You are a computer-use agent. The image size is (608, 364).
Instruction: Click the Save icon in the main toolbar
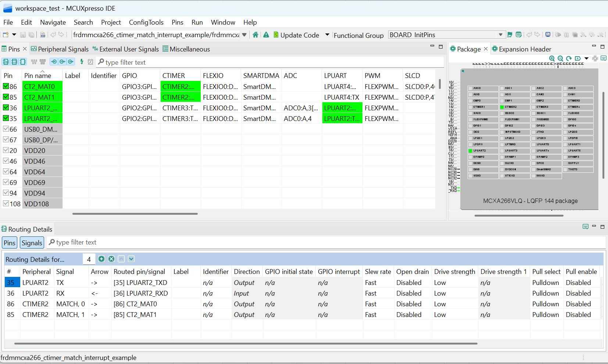click(x=23, y=35)
